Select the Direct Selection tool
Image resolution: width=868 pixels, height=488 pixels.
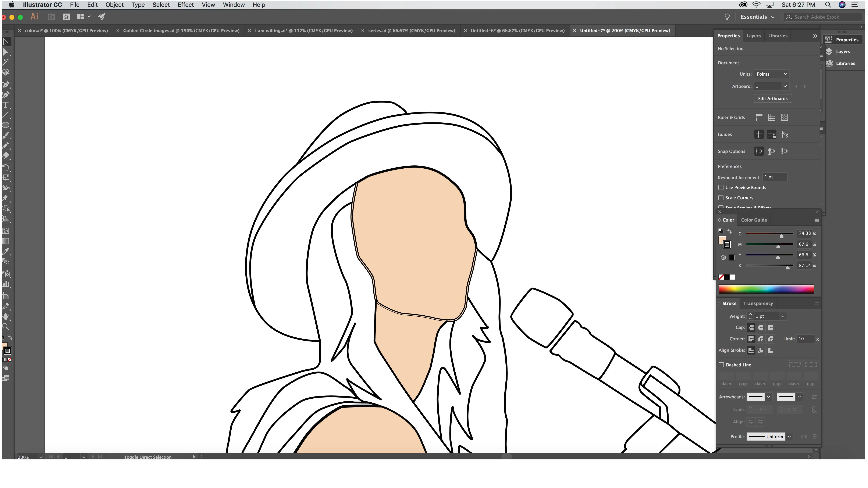pos(6,52)
